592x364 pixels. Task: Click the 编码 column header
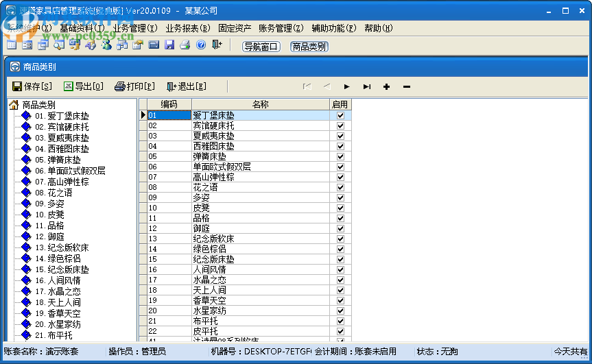169,104
